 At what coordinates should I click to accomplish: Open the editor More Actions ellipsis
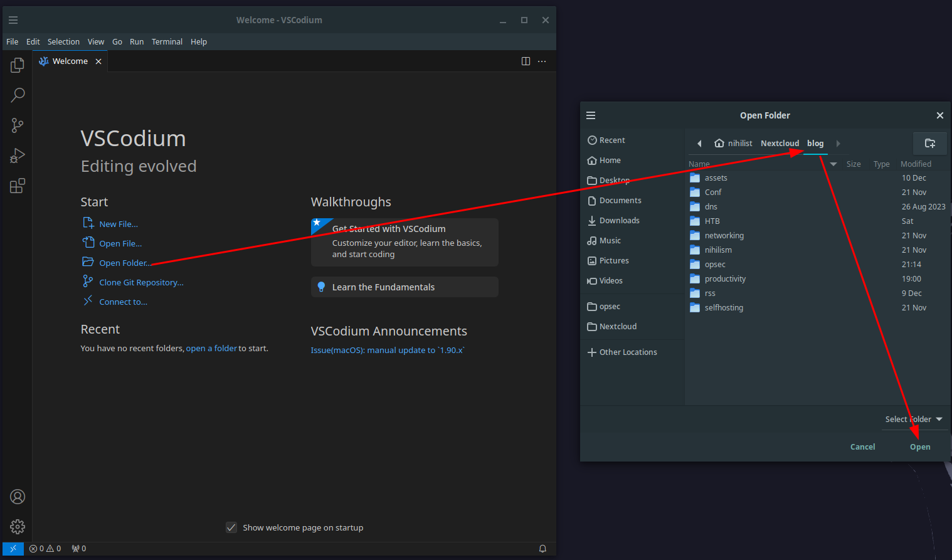542,61
